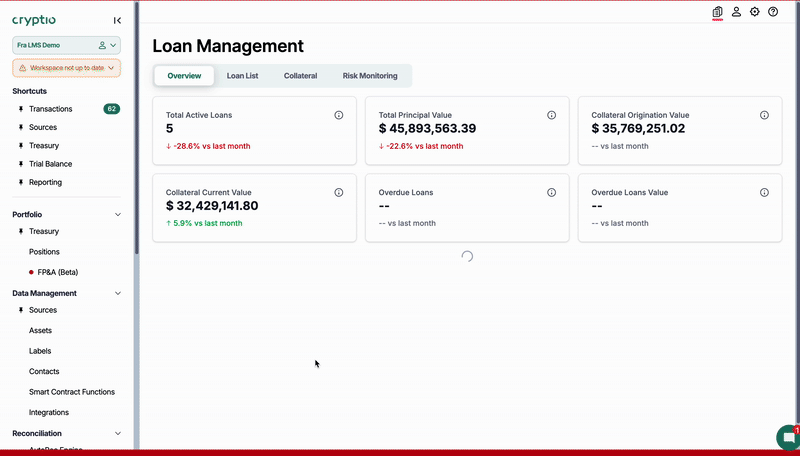Click the pin icon beside Transactions shortcut
This screenshot has width=800, height=456.
pos(21,109)
